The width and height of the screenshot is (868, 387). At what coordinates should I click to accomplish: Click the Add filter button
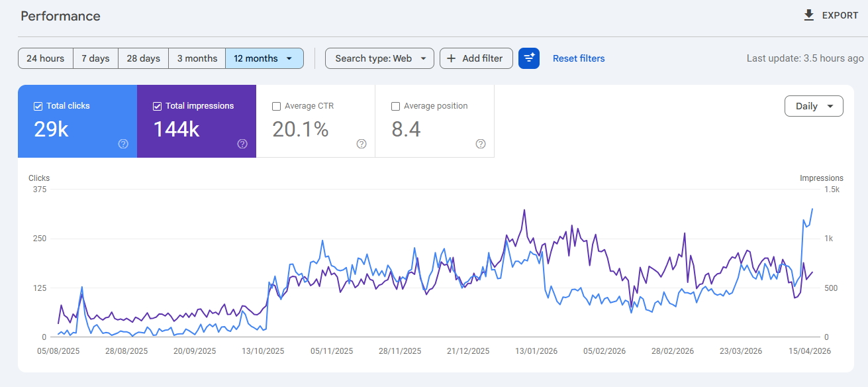coord(476,58)
